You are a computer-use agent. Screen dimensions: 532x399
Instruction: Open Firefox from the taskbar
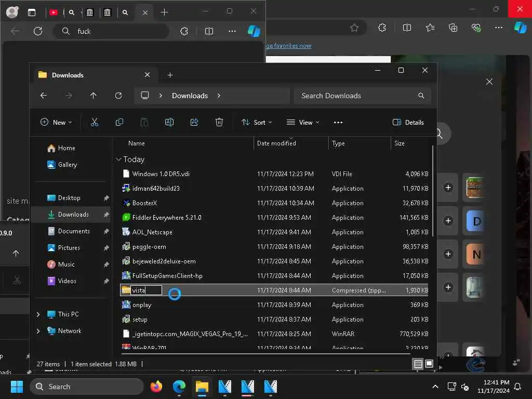156,387
